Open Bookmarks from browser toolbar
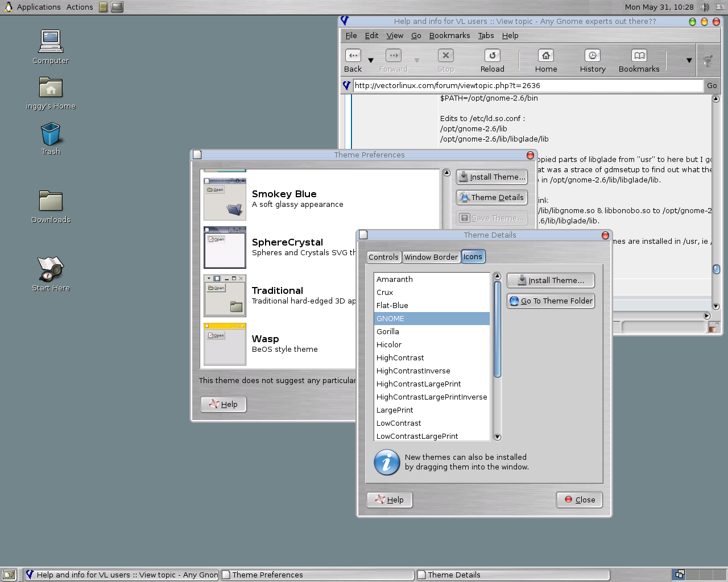The width and height of the screenshot is (728, 582). coord(639,60)
